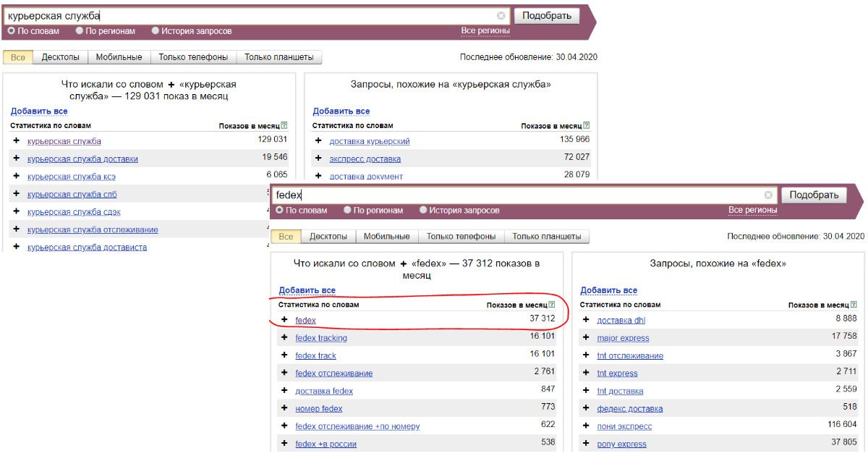Click the «72 027» impressions value
Image resolution: width=868 pixels, height=456 pixels.
pyautogui.click(x=576, y=158)
